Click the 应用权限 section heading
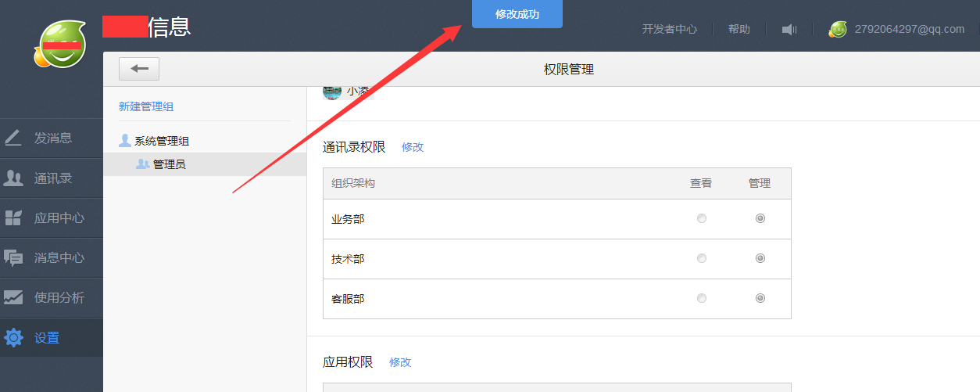Image resolution: width=980 pixels, height=392 pixels. 348,362
